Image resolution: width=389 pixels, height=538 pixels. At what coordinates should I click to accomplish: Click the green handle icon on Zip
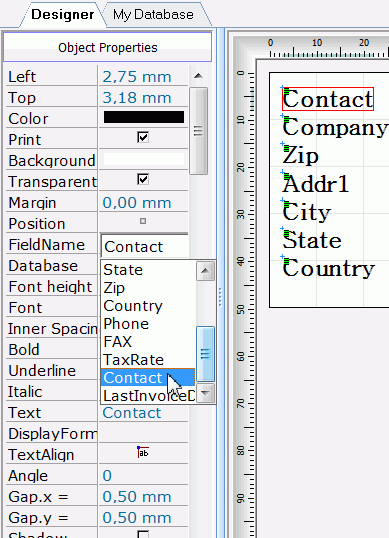tap(287, 148)
